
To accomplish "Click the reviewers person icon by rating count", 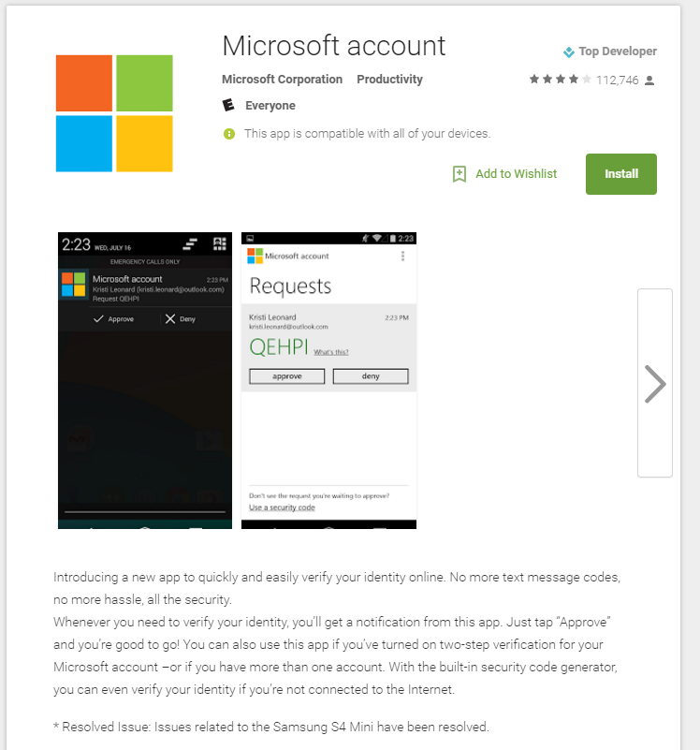I will (649, 81).
